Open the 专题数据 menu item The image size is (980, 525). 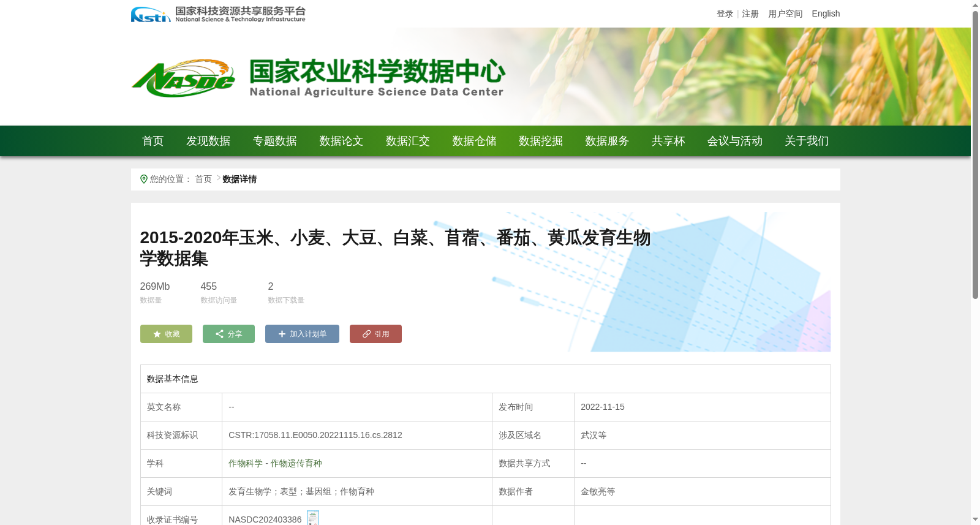coord(275,141)
